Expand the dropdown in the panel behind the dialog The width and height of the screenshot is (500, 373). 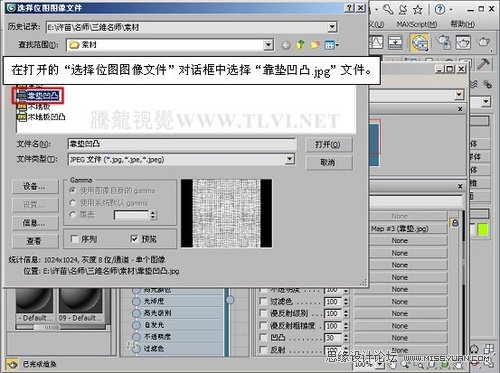click(x=459, y=95)
